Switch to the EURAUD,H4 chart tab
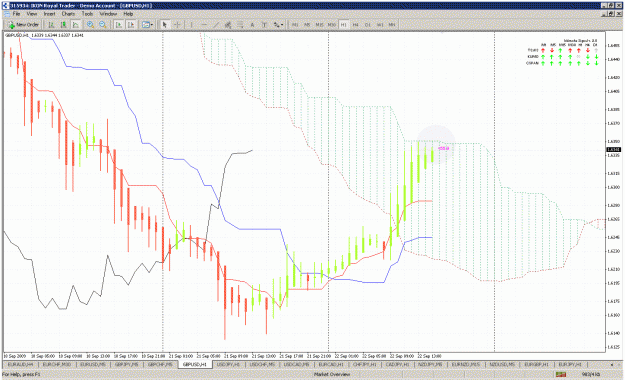625x380 pixels. 20,364
